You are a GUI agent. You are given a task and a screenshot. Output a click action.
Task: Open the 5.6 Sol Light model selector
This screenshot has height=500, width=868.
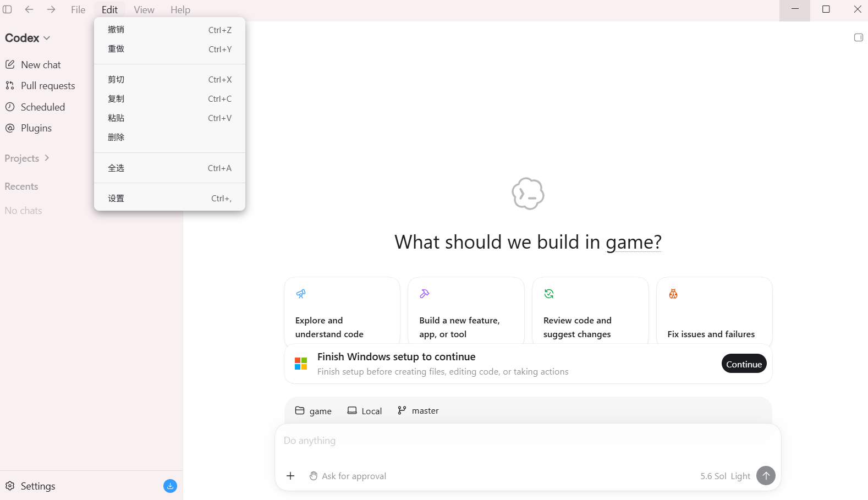[725, 476]
